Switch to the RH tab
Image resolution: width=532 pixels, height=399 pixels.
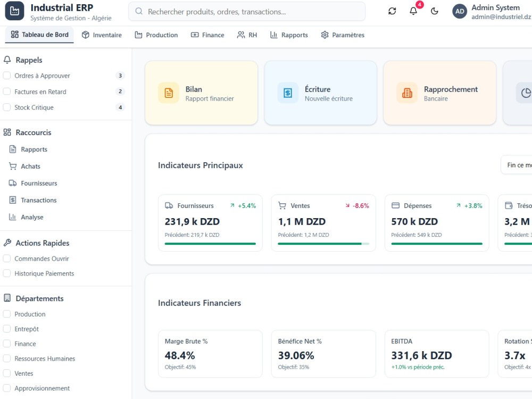(x=247, y=35)
